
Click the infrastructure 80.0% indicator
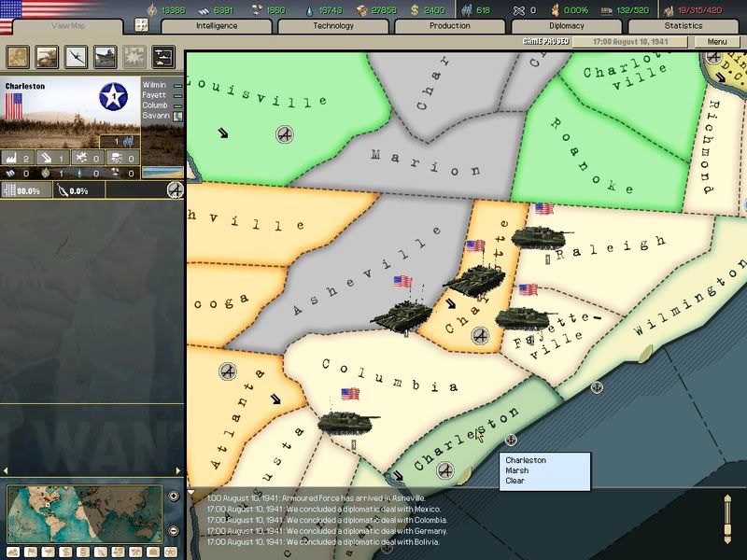point(26,190)
